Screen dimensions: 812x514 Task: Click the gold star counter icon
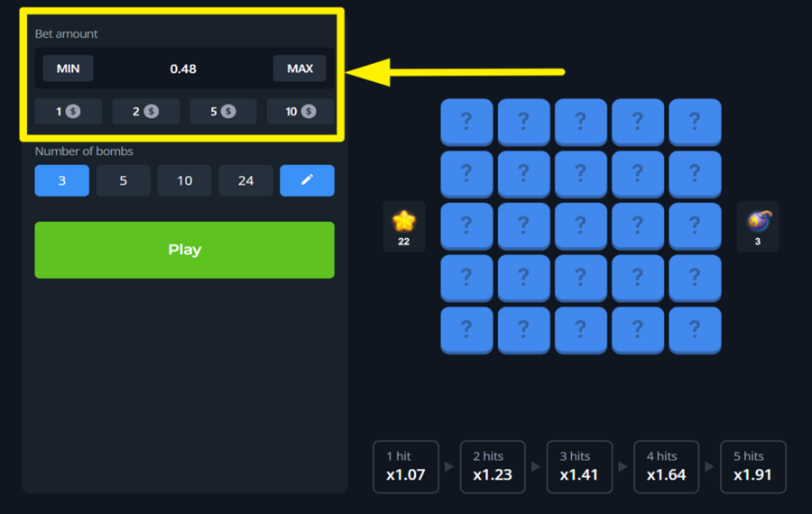tap(403, 221)
